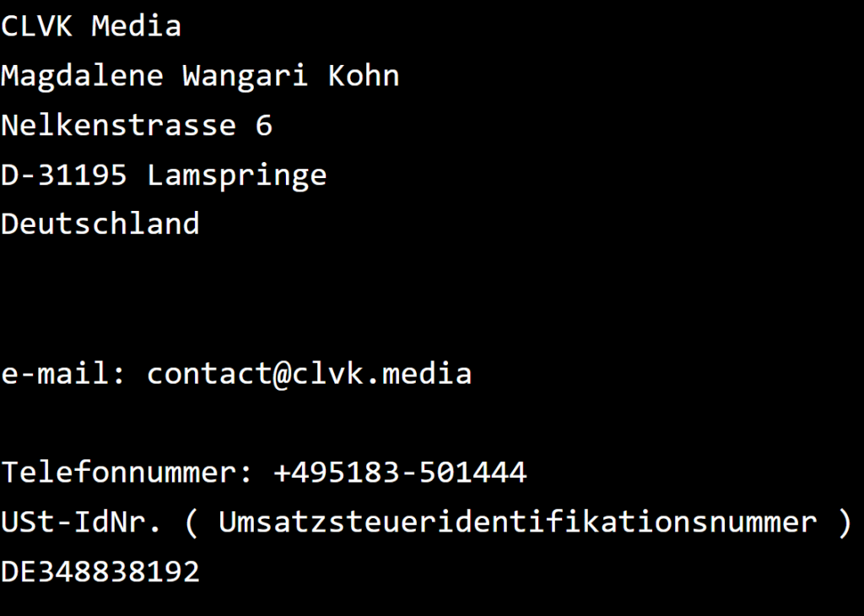
Task: Click the word "CLVK" in the heading
Action: click(36, 26)
